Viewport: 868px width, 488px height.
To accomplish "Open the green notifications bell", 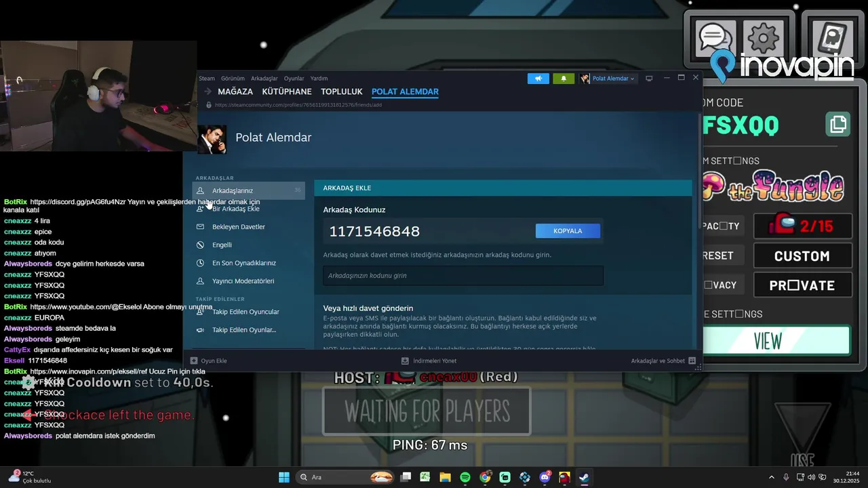I will pos(564,79).
